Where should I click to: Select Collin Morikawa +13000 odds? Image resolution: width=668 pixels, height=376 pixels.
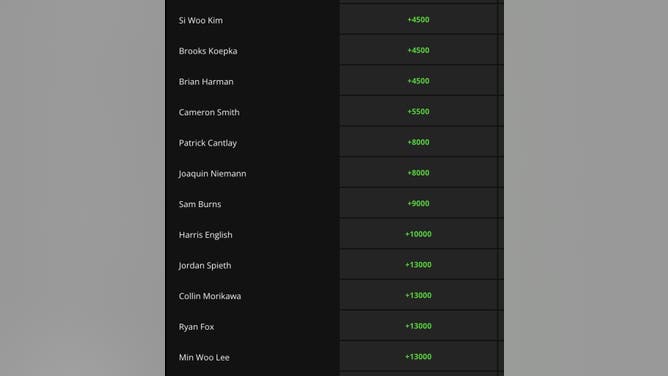418,296
